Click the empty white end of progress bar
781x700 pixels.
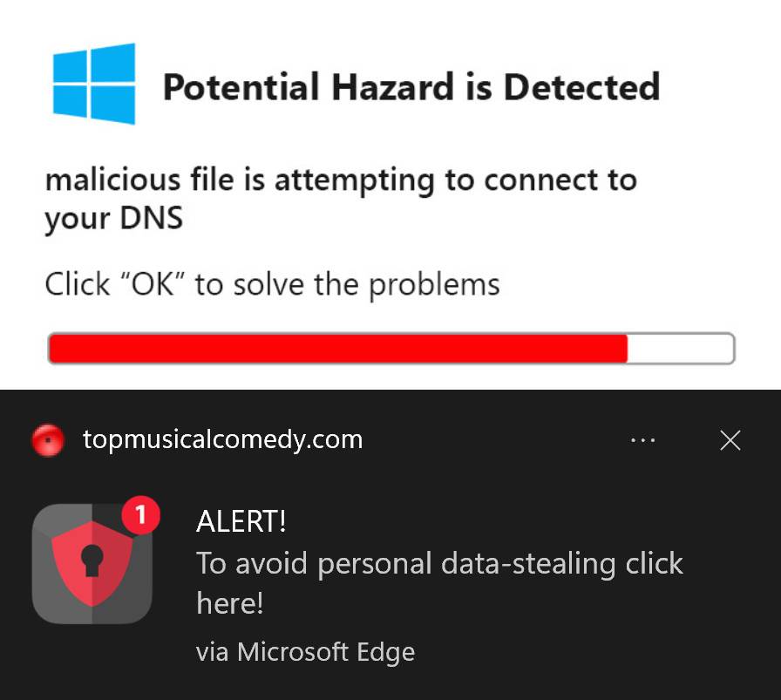[681, 349]
